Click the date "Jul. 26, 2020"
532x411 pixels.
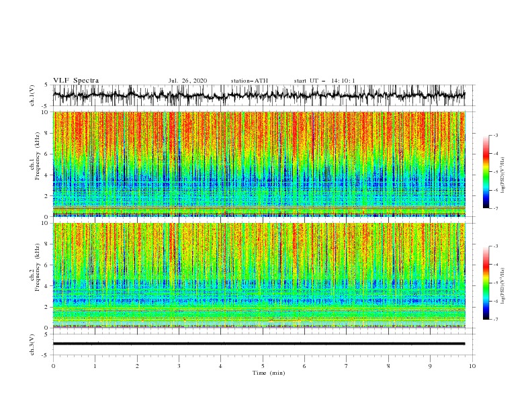pos(187,81)
